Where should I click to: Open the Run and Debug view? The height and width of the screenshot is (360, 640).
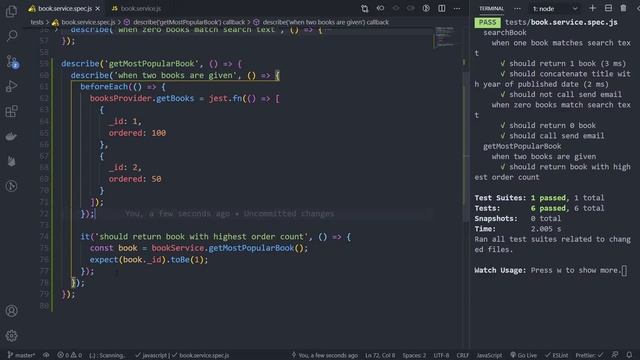point(11,86)
